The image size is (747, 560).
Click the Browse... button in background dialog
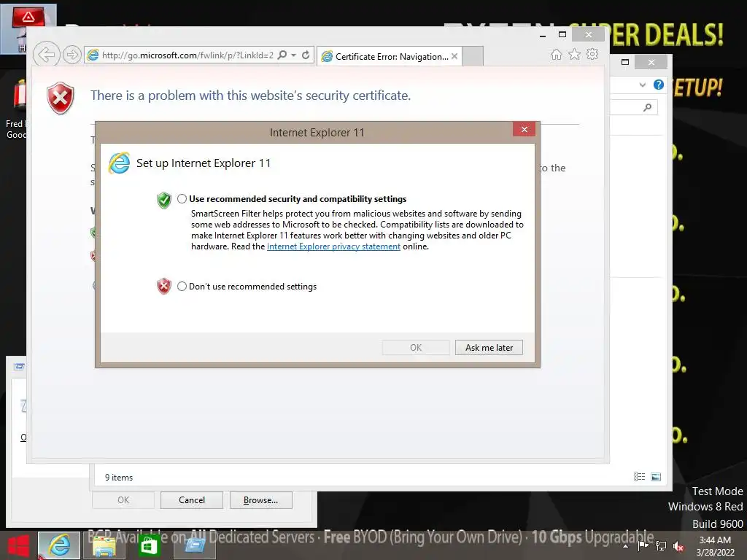click(260, 500)
